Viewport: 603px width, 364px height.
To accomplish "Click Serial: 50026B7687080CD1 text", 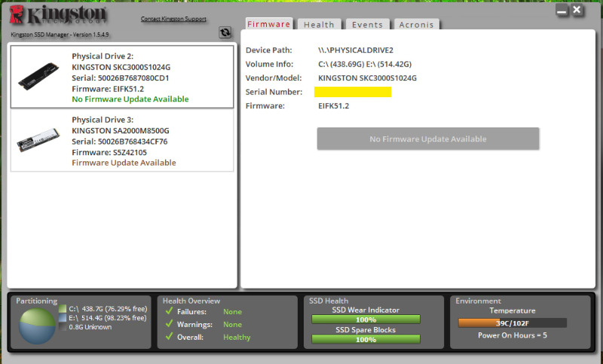I will pyautogui.click(x=121, y=78).
